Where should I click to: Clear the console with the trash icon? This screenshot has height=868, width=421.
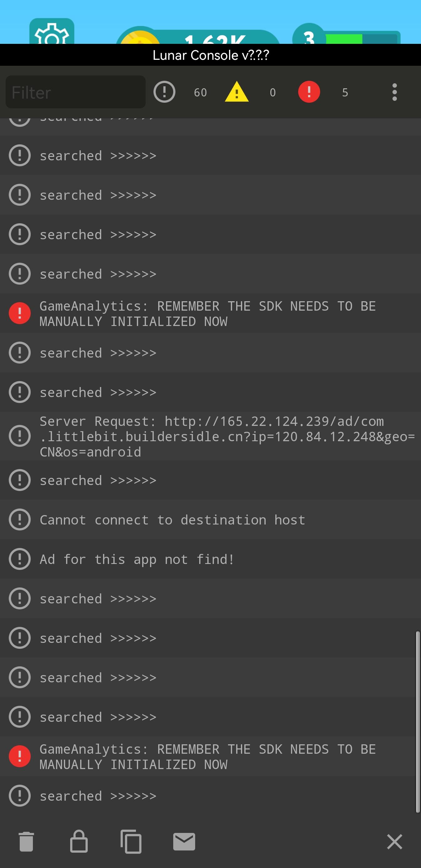pyautogui.click(x=26, y=842)
